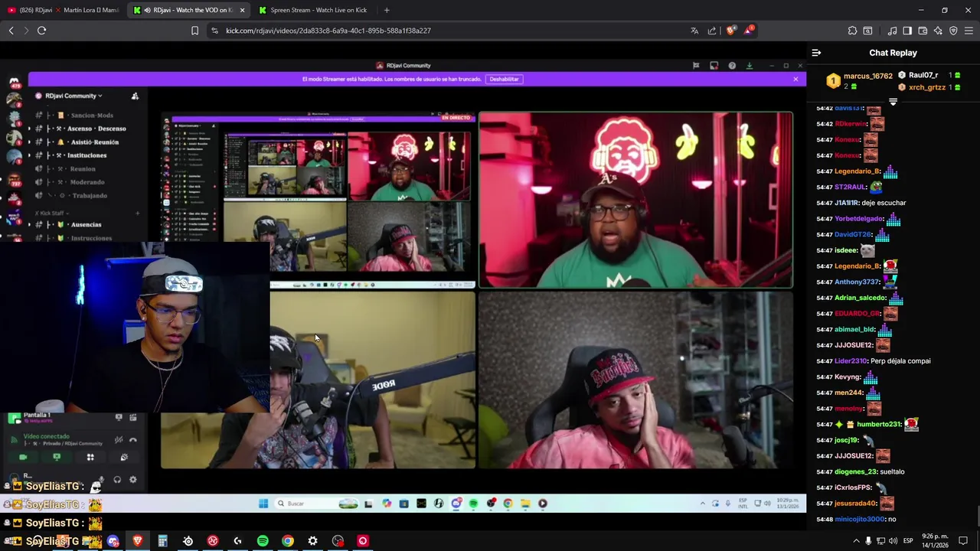Mute the RDjavi VOD tab audio
Screen dimensions: 980x551
pyautogui.click(x=146, y=10)
